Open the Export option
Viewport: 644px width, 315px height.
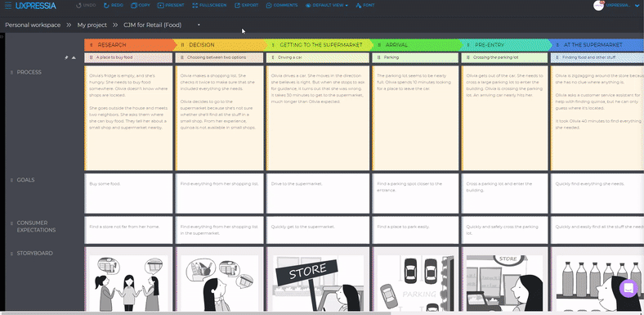coord(247,6)
